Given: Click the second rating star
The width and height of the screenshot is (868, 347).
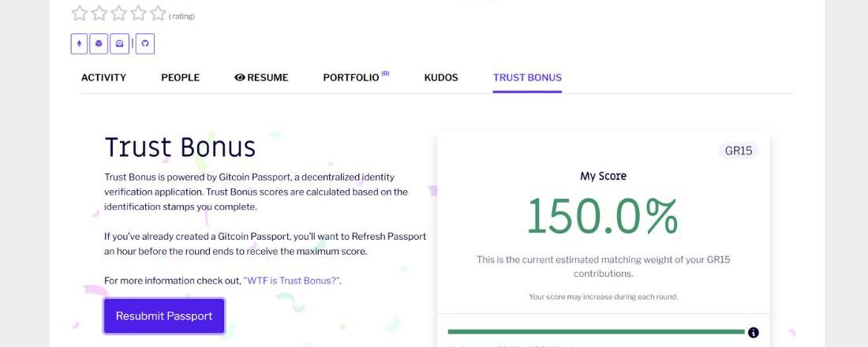Looking at the screenshot, I should click(x=99, y=13).
